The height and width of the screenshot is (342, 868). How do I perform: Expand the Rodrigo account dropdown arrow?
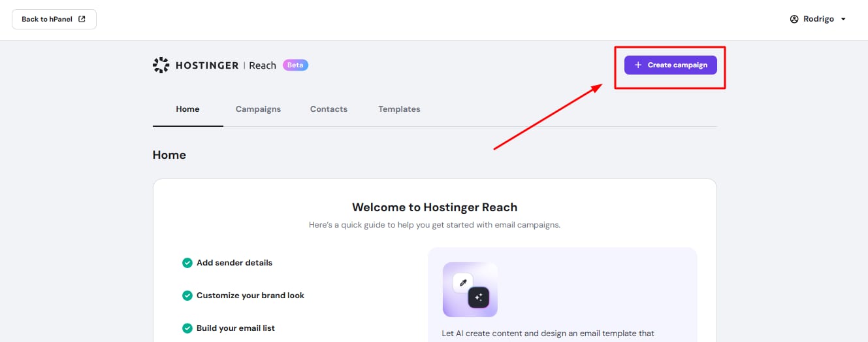pyautogui.click(x=843, y=20)
